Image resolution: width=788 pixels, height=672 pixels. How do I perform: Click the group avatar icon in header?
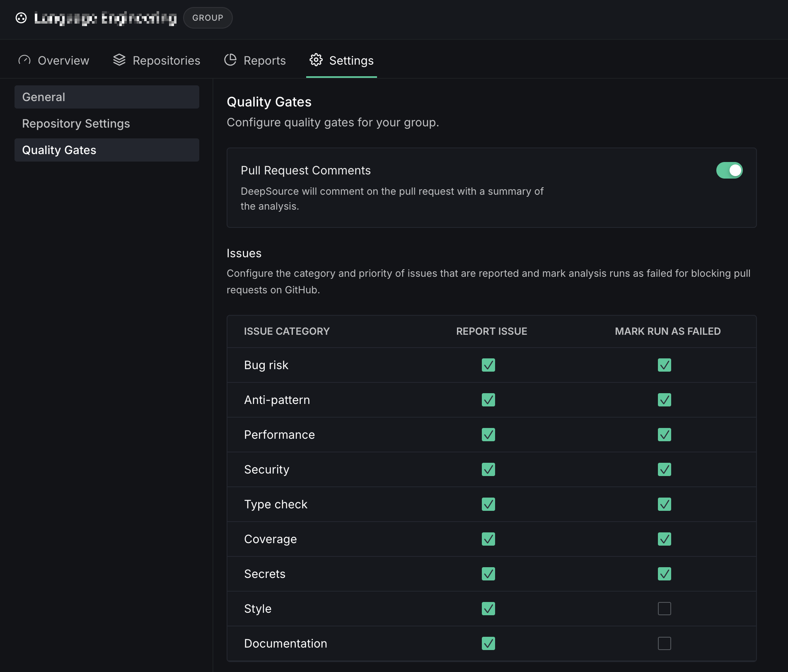click(x=21, y=18)
